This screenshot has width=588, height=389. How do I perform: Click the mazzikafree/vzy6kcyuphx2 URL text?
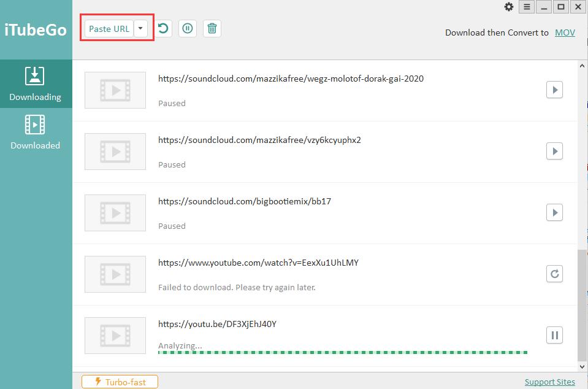click(x=259, y=141)
